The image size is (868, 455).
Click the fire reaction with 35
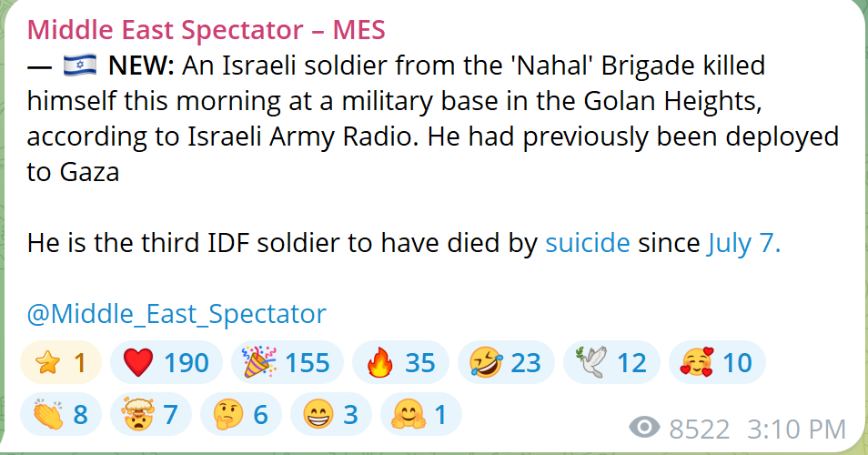[x=400, y=362]
